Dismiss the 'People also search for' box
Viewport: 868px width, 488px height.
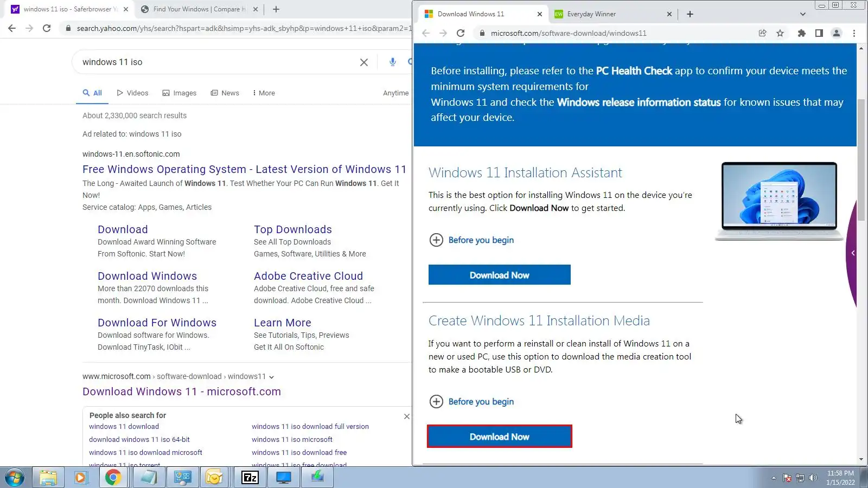(406, 416)
